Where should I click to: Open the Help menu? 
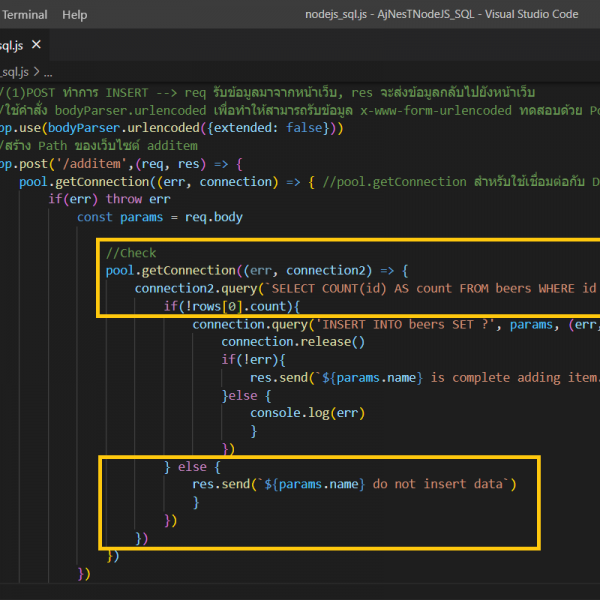tap(75, 15)
